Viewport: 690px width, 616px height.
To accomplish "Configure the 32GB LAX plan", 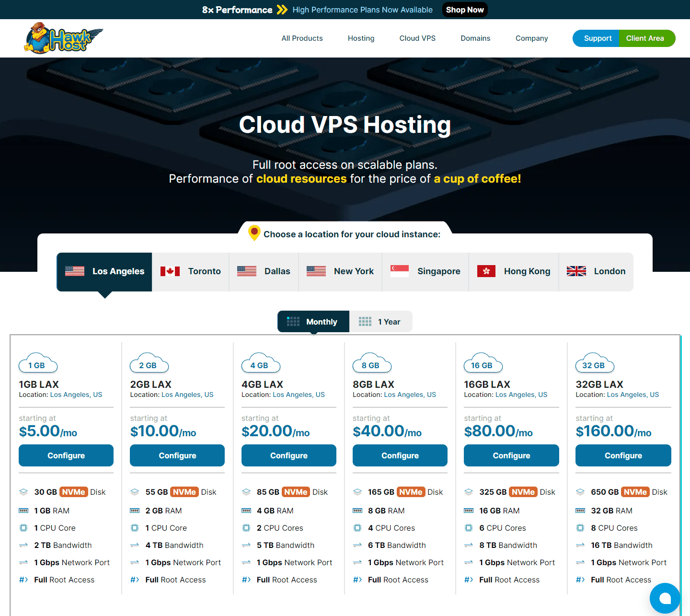I will [x=623, y=455].
